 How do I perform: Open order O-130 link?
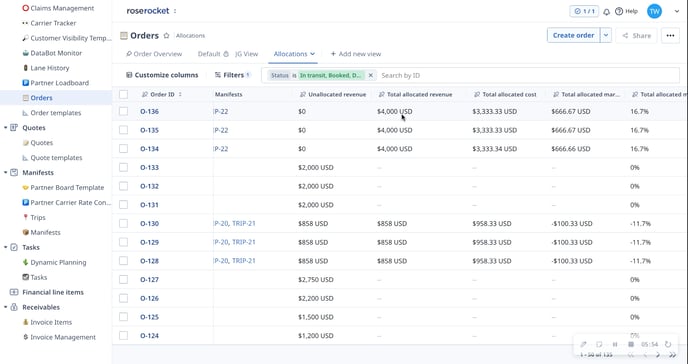[x=149, y=224]
